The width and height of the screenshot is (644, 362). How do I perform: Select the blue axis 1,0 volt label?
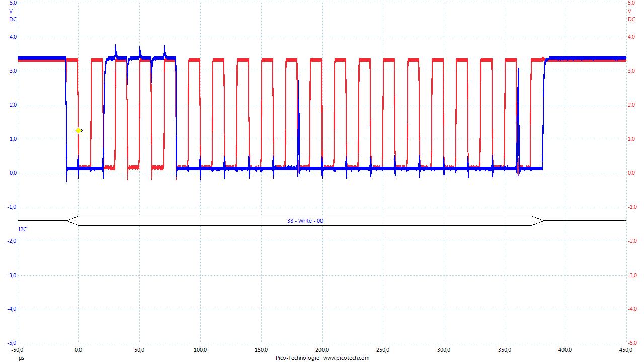(13, 139)
